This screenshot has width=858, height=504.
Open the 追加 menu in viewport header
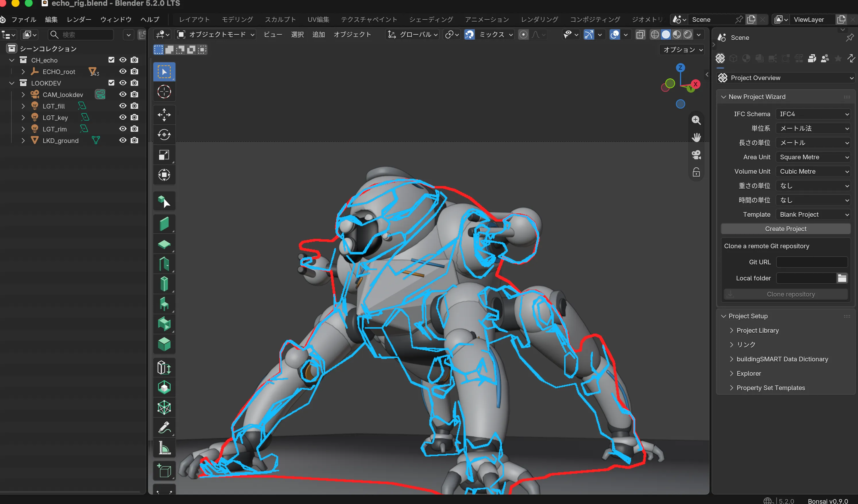tap(319, 34)
